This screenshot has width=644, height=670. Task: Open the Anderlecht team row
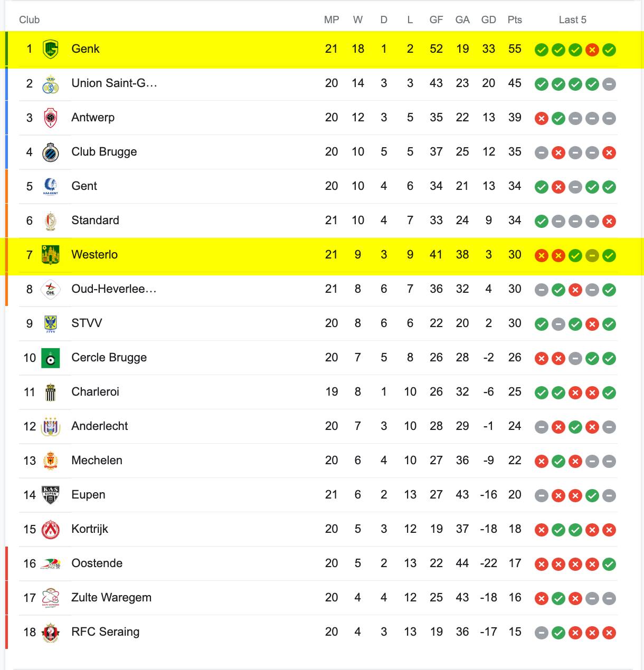(318, 426)
